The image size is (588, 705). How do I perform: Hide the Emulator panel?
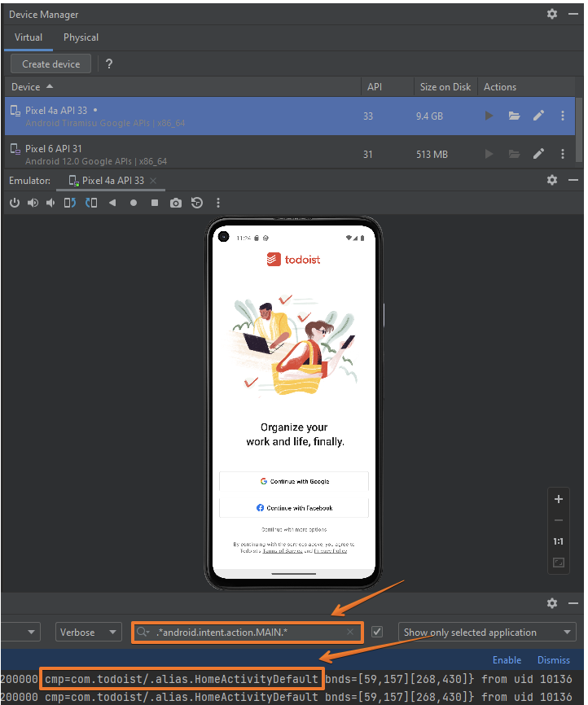point(573,180)
